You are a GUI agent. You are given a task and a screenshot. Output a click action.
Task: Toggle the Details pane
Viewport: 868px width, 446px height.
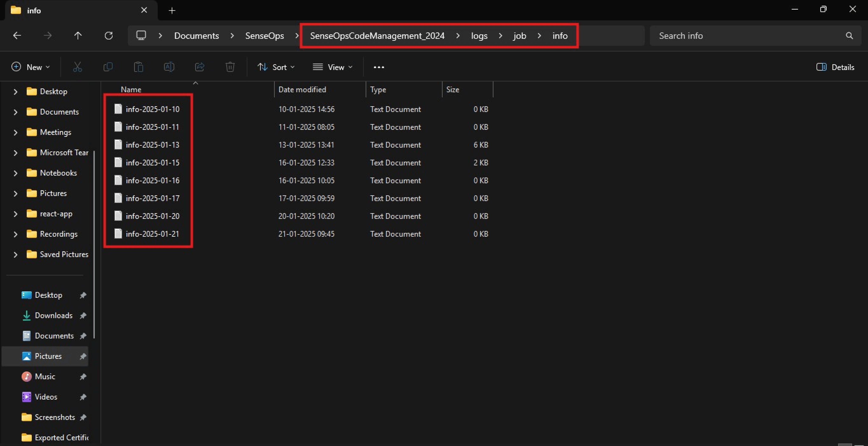click(835, 67)
